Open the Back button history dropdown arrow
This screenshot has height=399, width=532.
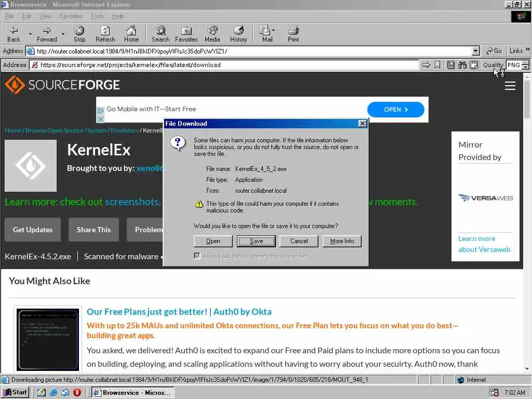[30, 34]
